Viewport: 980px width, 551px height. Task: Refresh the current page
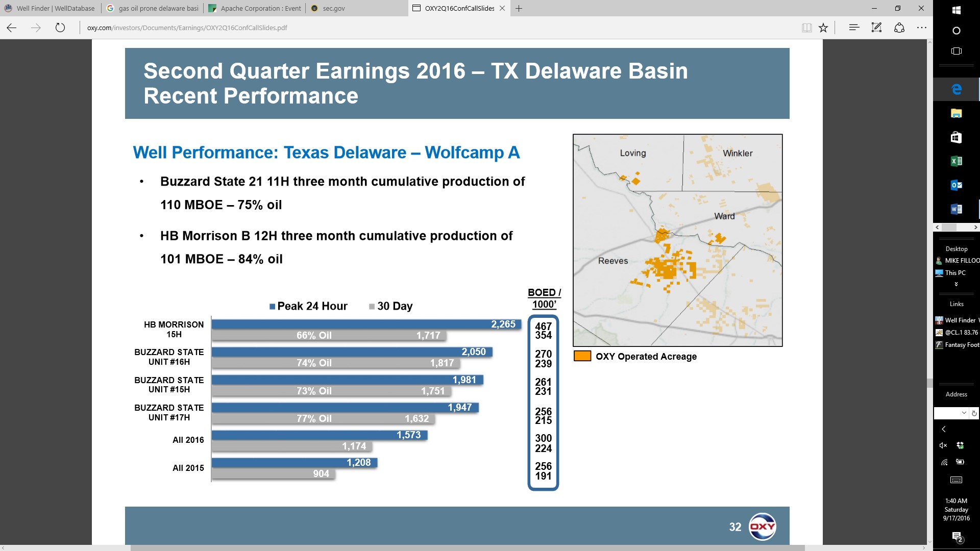point(60,28)
